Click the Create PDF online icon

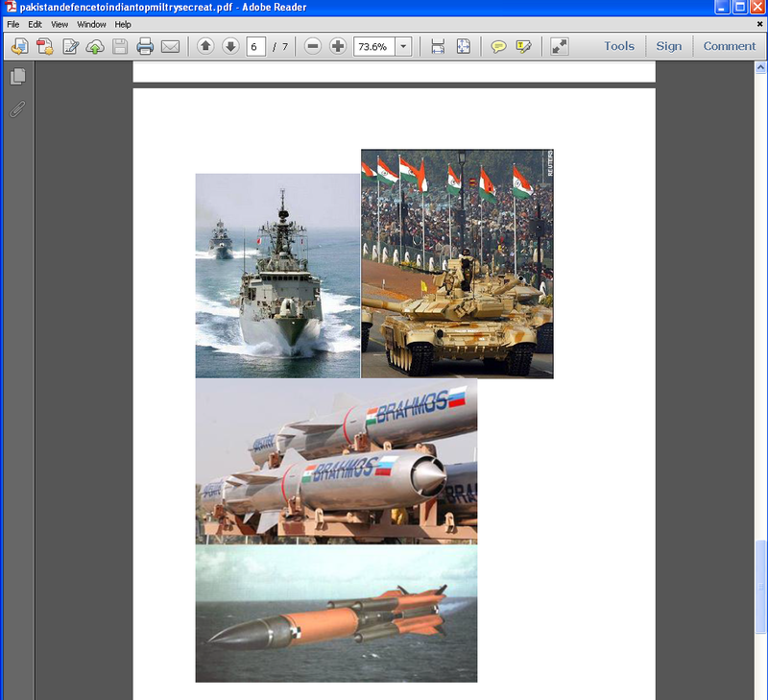(45, 46)
